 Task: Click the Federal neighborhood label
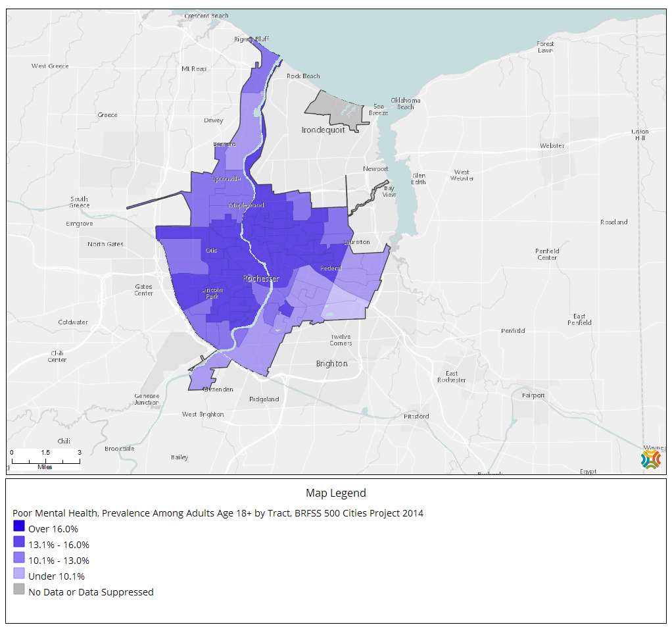click(x=330, y=268)
